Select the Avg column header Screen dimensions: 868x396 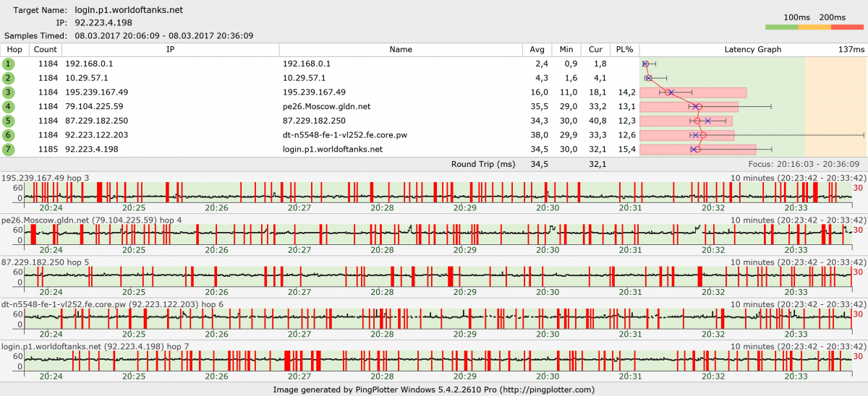tap(536, 50)
